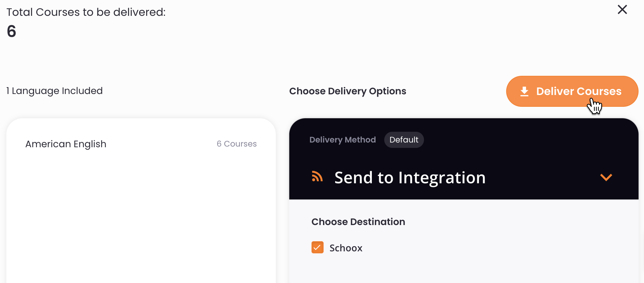Click the Choose Delivery Options heading
The height and width of the screenshot is (283, 644).
348,91
